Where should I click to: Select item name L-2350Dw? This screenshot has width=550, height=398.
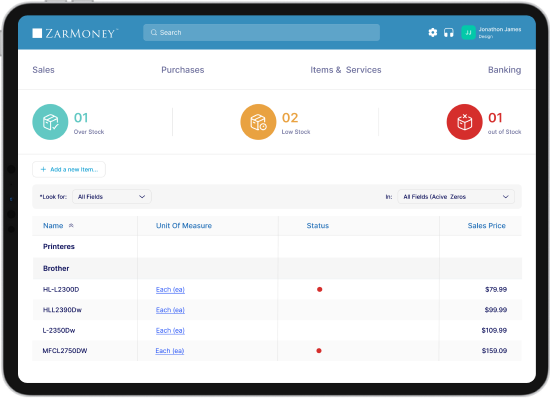click(59, 330)
